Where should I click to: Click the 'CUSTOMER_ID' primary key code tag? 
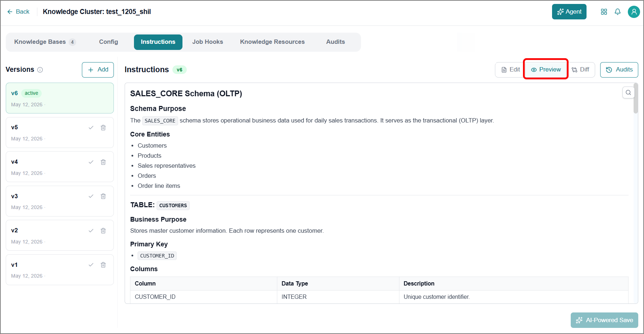pyautogui.click(x=157, y=256)
